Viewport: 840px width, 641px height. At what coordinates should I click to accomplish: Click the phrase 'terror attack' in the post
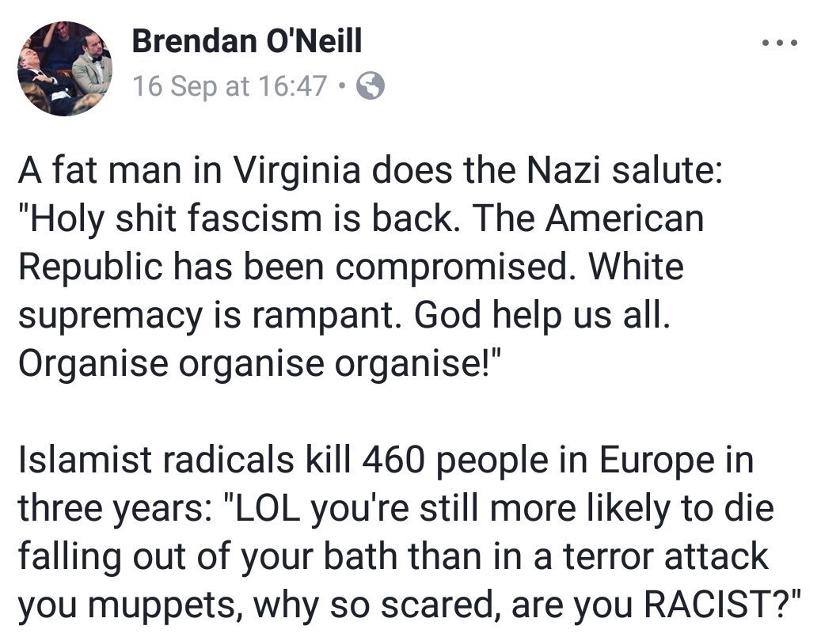point(676,558)
